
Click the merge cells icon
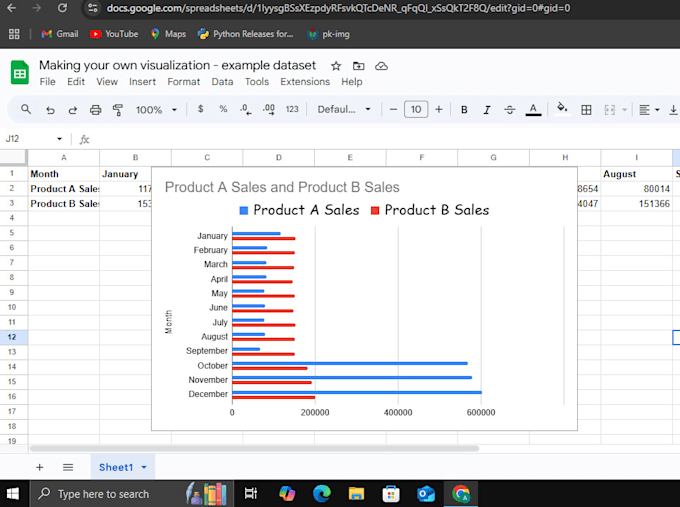610,110
